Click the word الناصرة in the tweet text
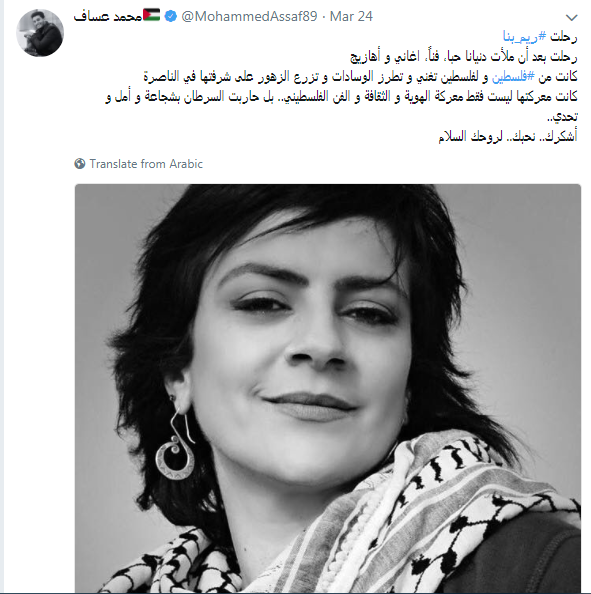Image resolution: width=591 pixels, height=594 pixels. (x=161, y=77)
